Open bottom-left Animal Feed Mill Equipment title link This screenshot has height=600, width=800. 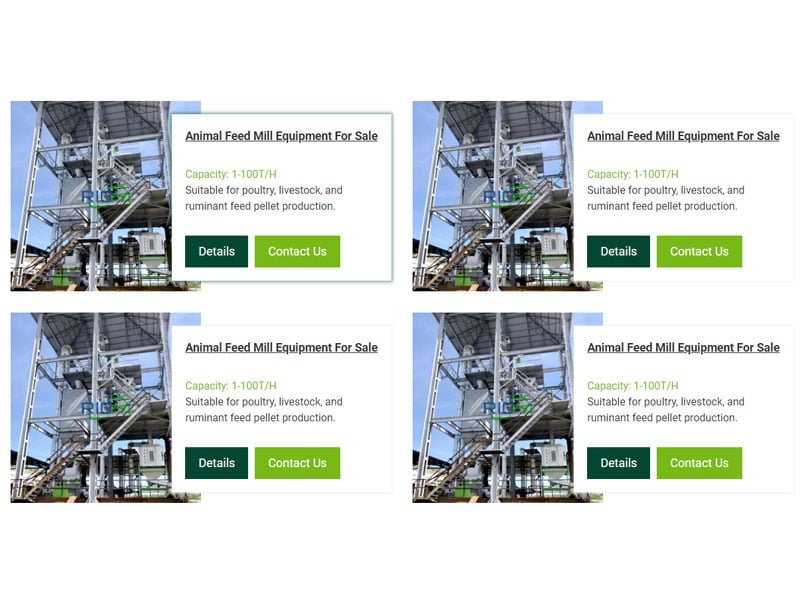pos(281,348)
